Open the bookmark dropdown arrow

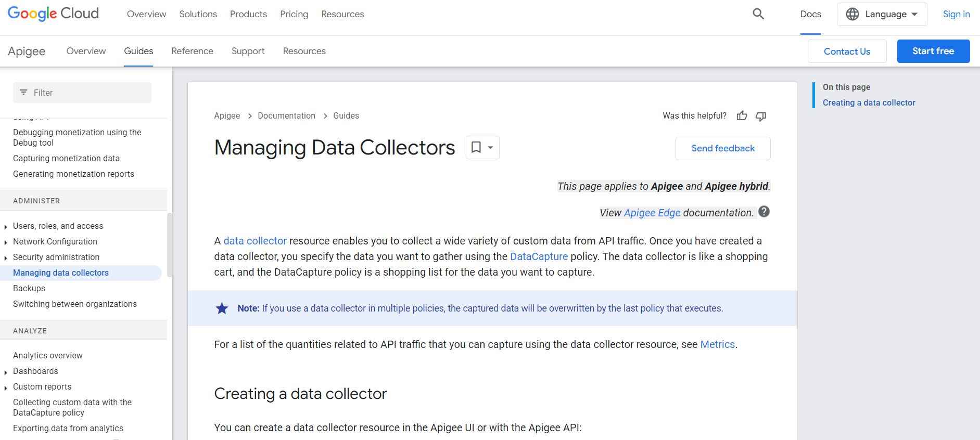click(490, 148)
